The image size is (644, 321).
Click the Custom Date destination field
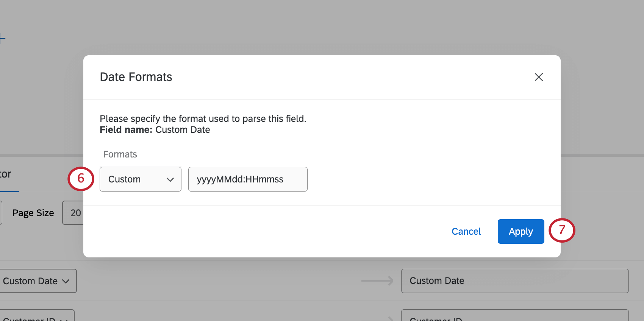[514, 281]
